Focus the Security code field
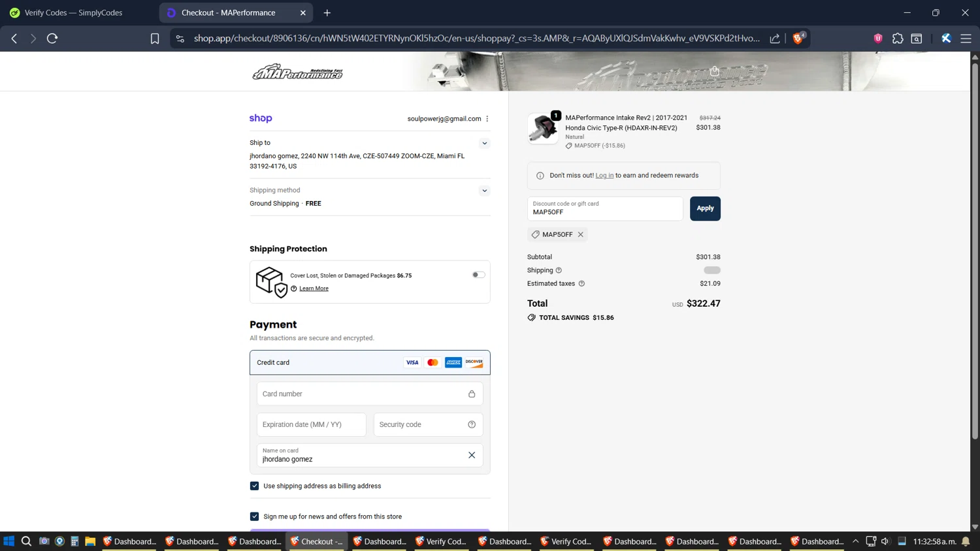Screen dimensions: 980x551 point(428,424)
